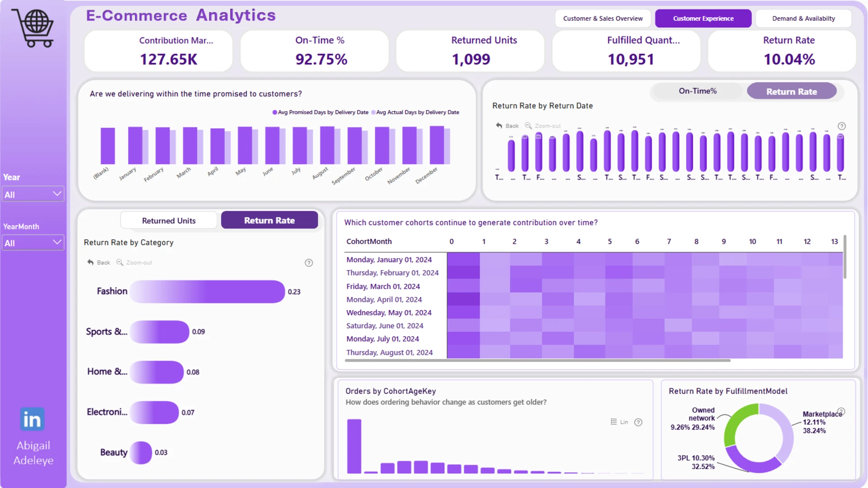
Task: Select the Return Rate toggle above date chart
Action: (792, 91)
